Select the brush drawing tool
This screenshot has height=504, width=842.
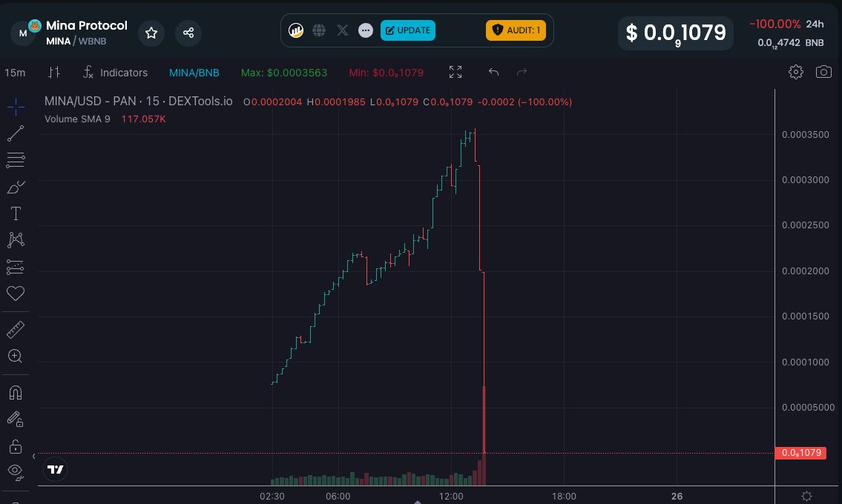[16, 187]
